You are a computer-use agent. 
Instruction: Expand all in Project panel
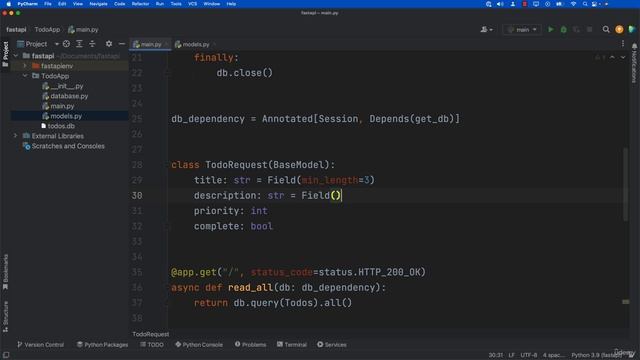click(79, 44)
